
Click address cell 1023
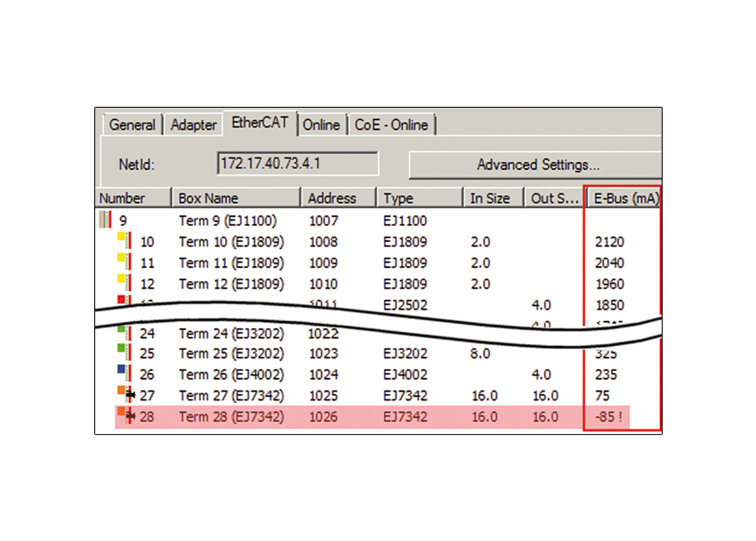tap(324, 354)
